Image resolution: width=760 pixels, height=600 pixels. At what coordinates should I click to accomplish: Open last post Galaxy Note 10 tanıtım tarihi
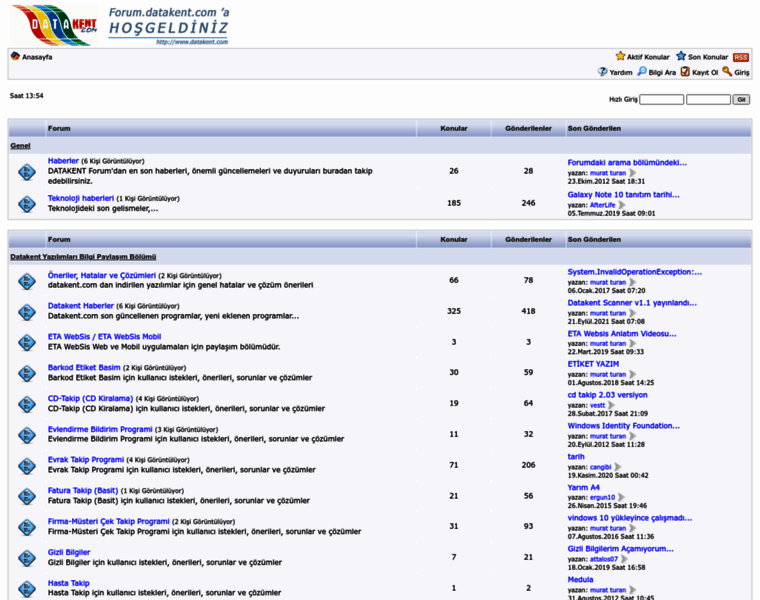click(623, 195)
